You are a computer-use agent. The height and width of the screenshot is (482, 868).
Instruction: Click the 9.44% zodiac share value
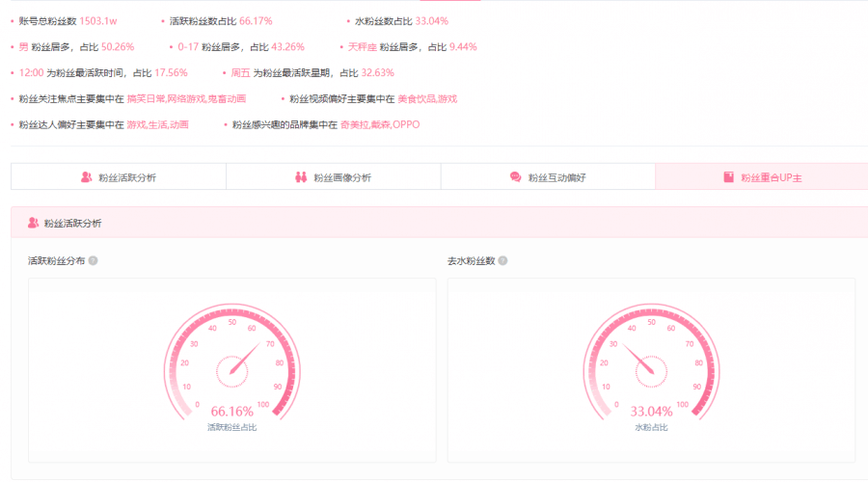[x=463, y=47]
